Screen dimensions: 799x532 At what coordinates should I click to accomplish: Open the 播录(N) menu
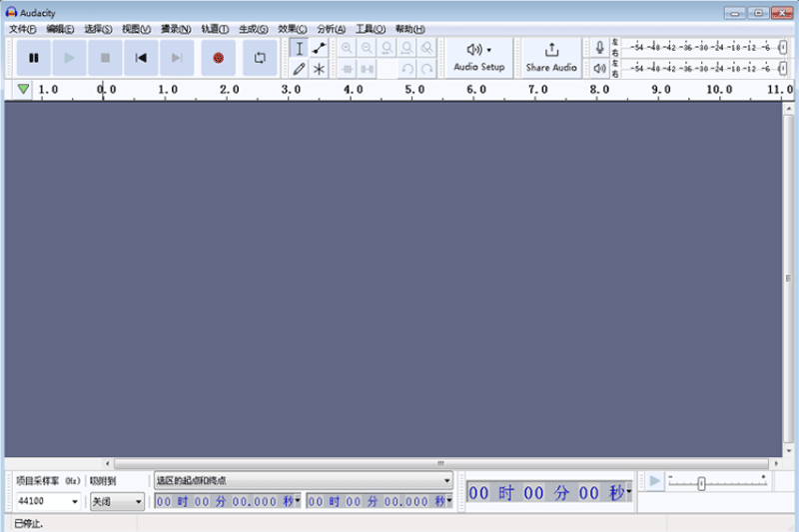[176, 29]
